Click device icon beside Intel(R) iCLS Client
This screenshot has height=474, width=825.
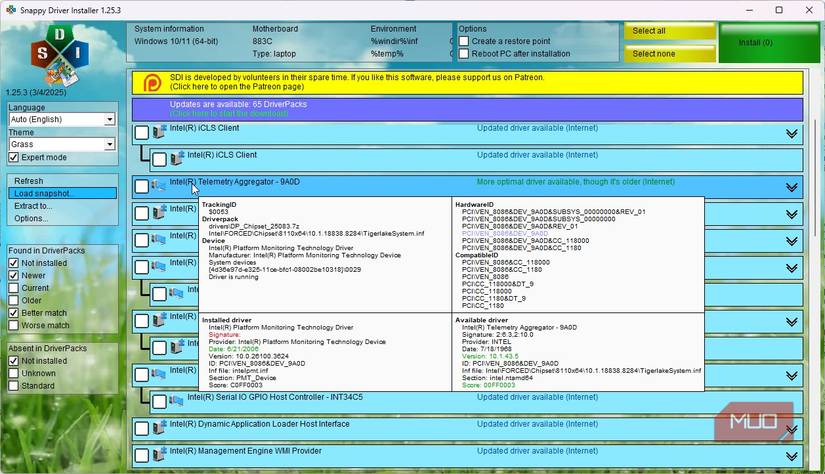159,132
